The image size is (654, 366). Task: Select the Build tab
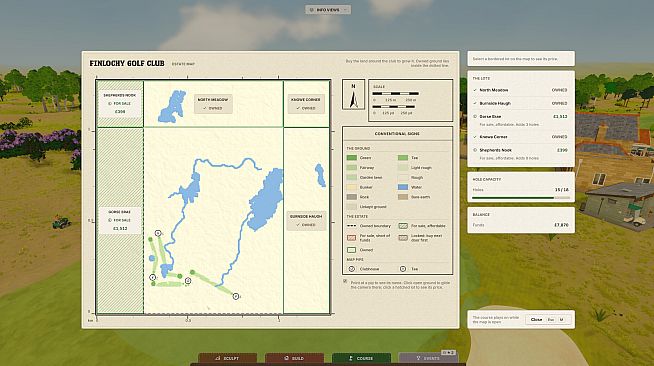[x=294, y=358]
